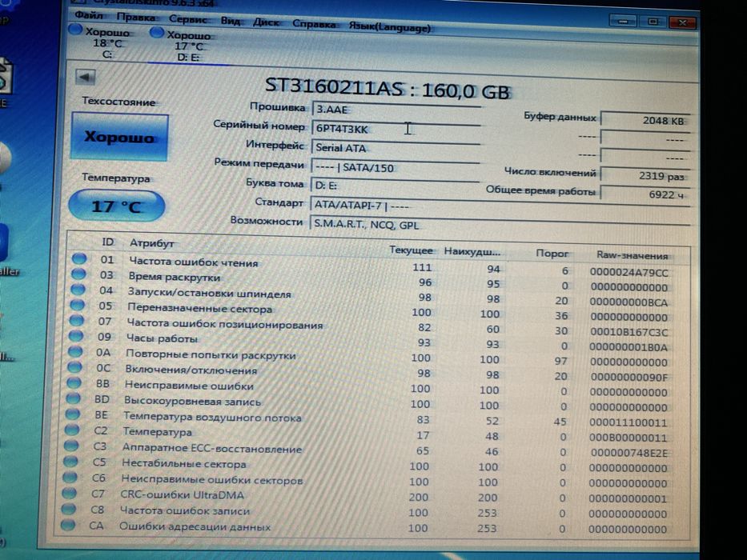
Task: Select the C: drive tab at 18 °C
Action: tap(101, 43)
